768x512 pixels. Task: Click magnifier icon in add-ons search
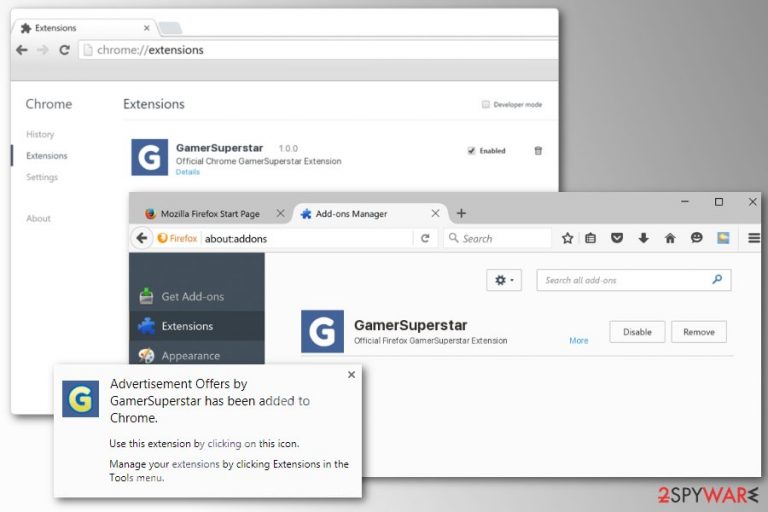coord(717,279)
